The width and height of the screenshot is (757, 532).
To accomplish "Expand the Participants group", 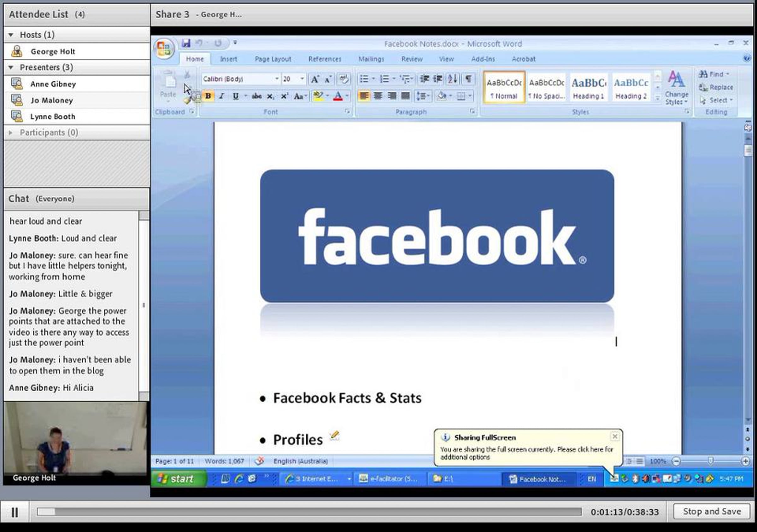I will 11,132.
